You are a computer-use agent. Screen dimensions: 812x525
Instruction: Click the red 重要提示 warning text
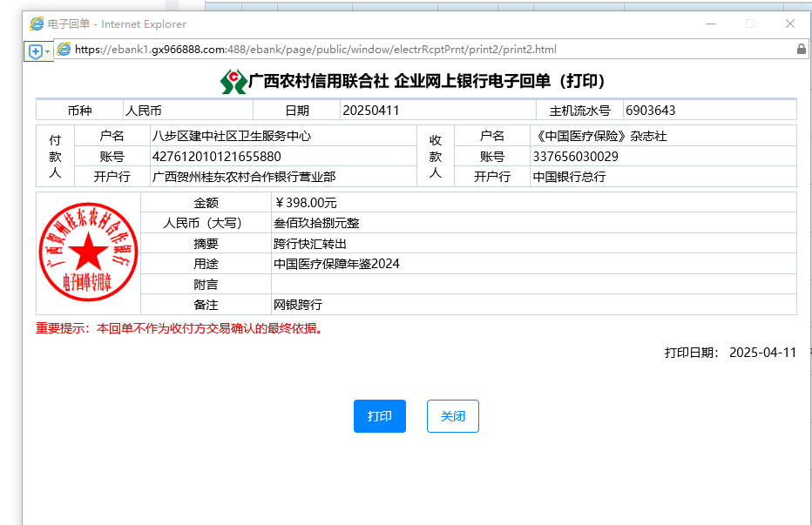(x=179, y=328)
